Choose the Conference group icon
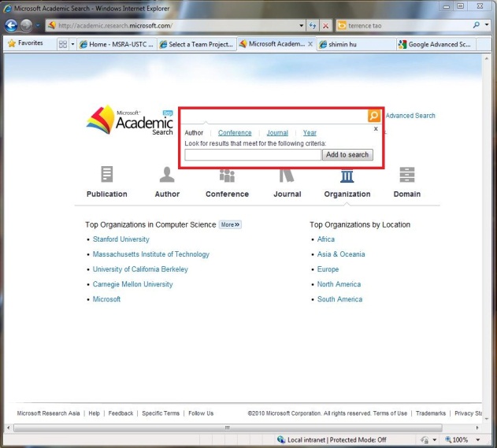497x448 pixels. (x=227, y=176)
